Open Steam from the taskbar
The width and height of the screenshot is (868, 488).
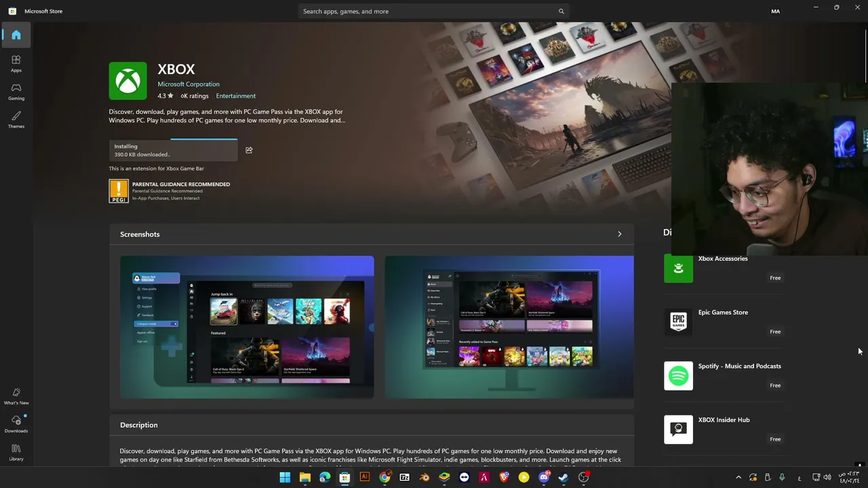[564, 477]
